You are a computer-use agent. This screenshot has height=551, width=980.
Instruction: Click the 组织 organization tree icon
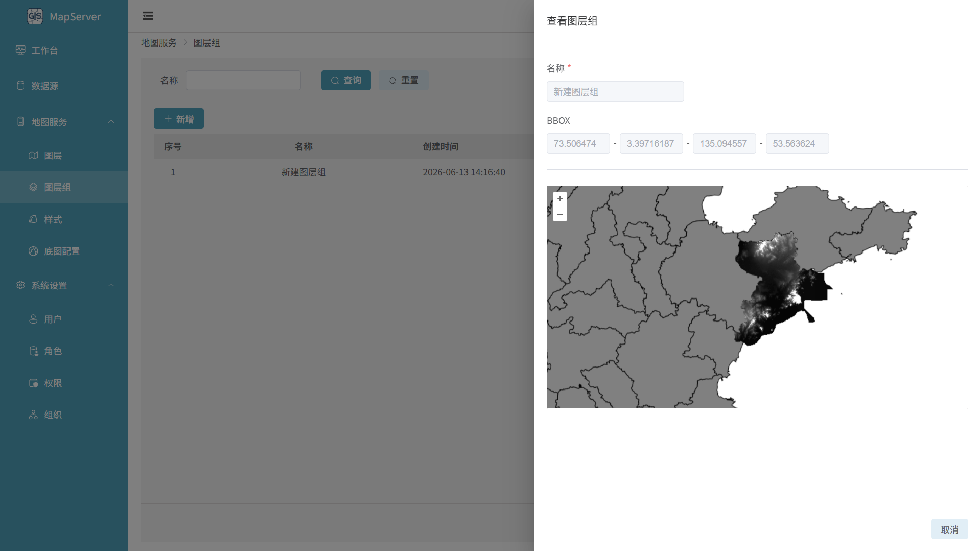(x=33, y=415)
